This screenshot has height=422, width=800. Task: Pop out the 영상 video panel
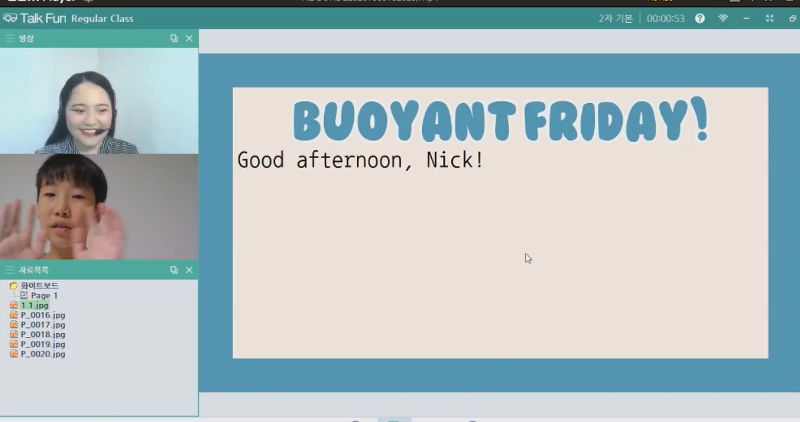[x=174, y=38]
